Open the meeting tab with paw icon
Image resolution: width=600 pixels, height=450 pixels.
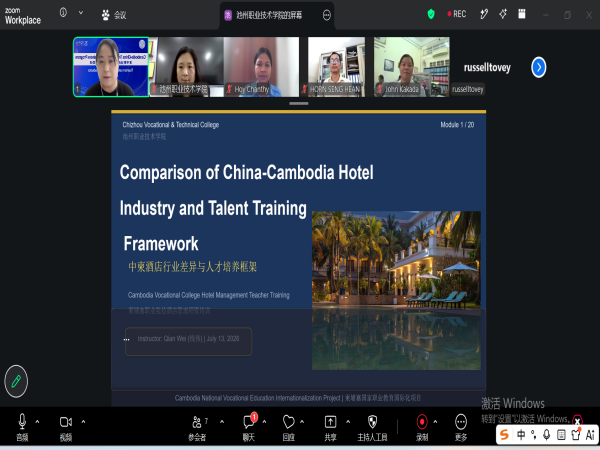pos(114,15)
